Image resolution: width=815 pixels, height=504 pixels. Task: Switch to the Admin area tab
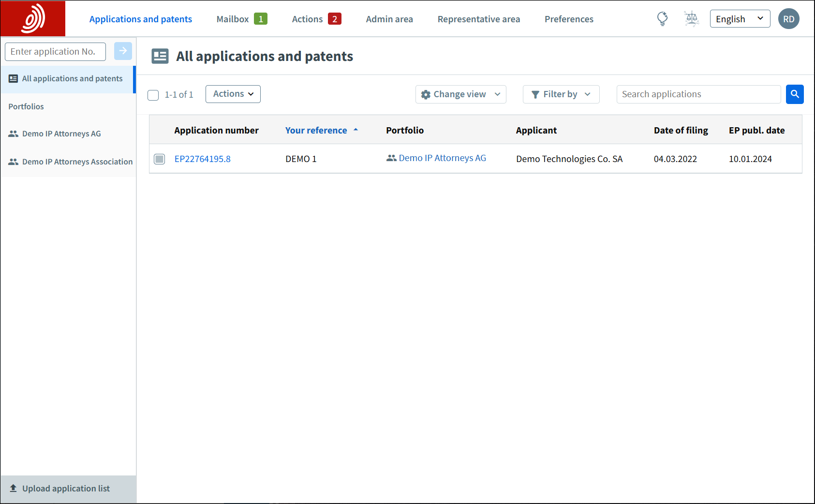[389, 19]
